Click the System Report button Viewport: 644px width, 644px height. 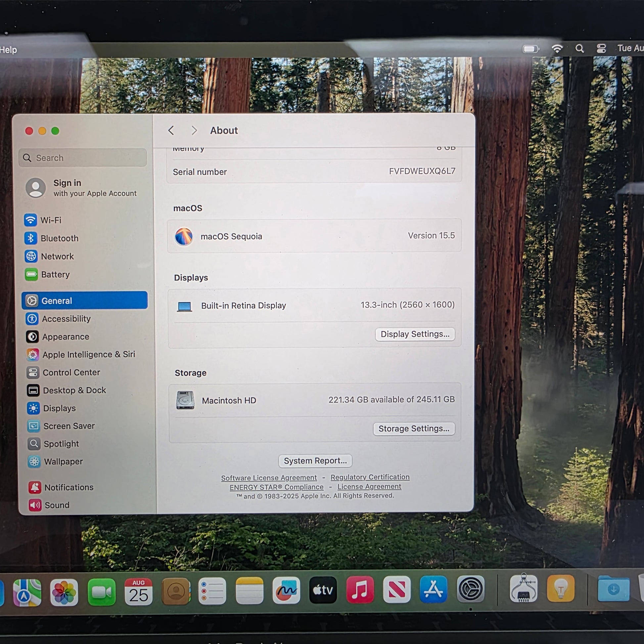point(315,461)
